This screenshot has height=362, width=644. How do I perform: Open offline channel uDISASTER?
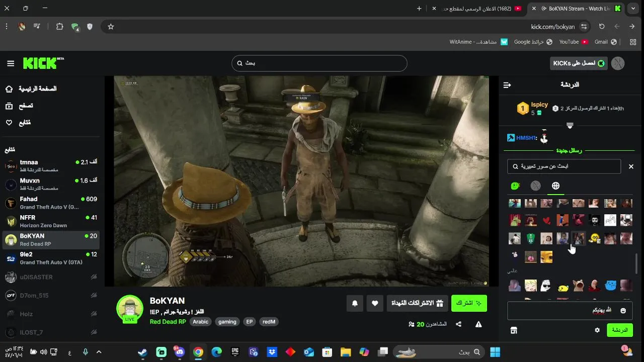50,277
